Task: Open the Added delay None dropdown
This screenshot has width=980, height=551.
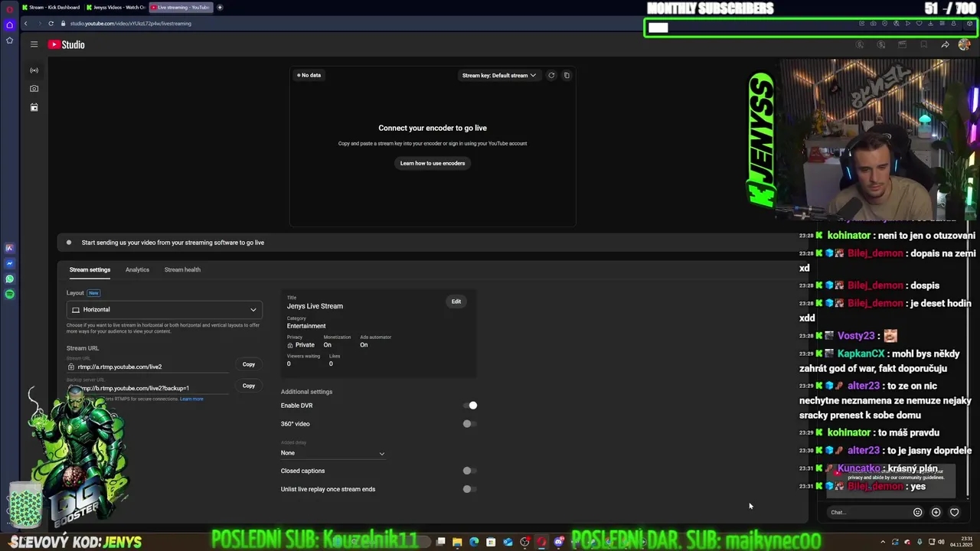Action: coord(333,453)
